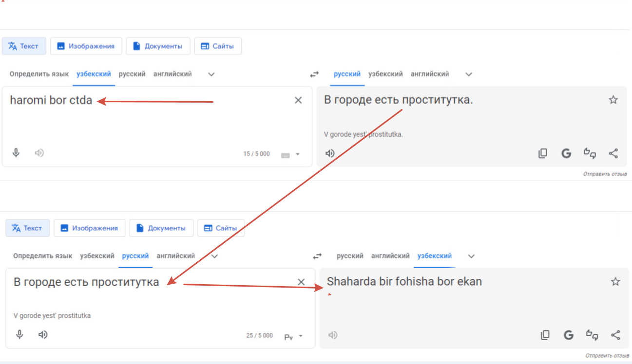Click listen speaker icon under 'haromi bor ctda'

click(39, 153)
